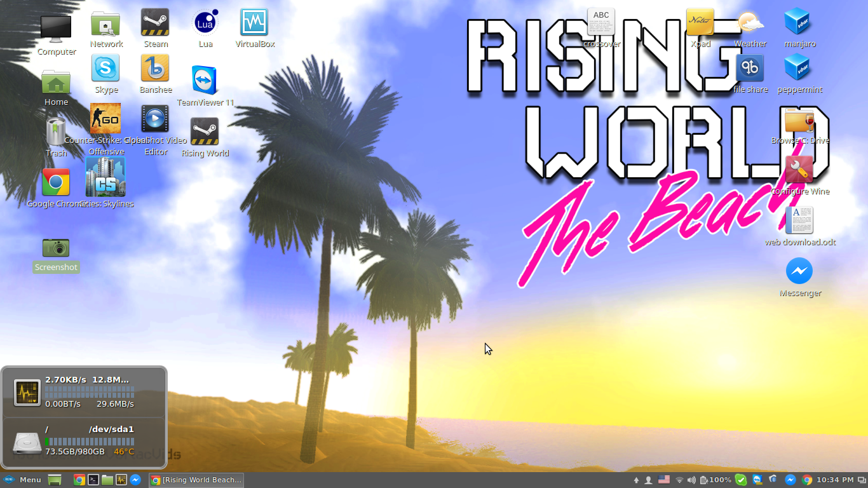The width and height of the screenshot is (868, 488).
Task: Launch terminal from panel quick launcher
Action: coord(93,480)
